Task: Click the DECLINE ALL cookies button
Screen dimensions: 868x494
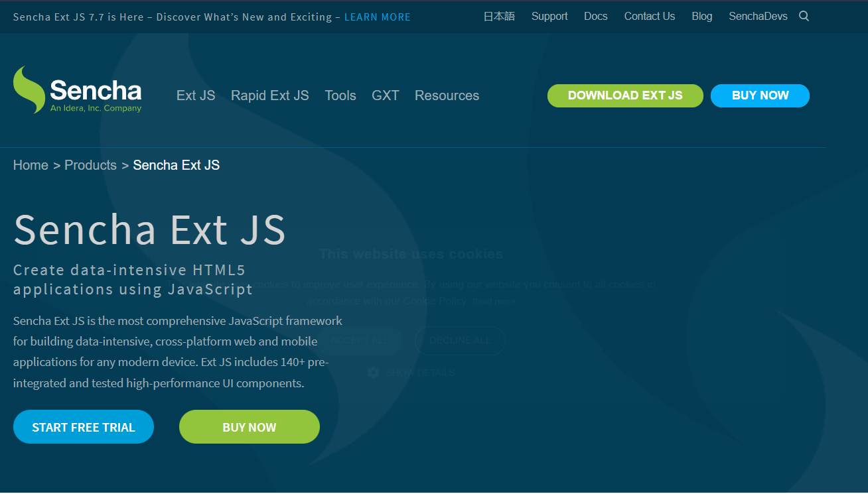Action: point(461,341)
